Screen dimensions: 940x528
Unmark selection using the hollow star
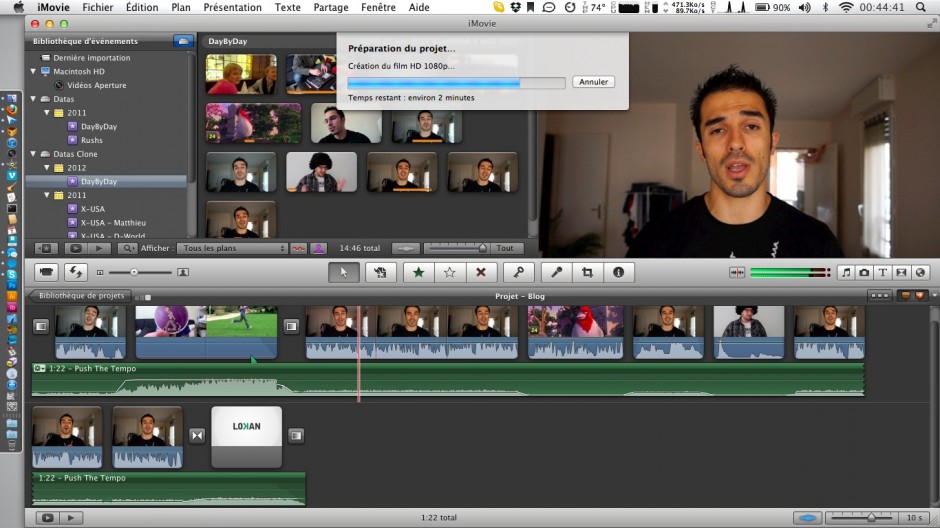[450, 272]
